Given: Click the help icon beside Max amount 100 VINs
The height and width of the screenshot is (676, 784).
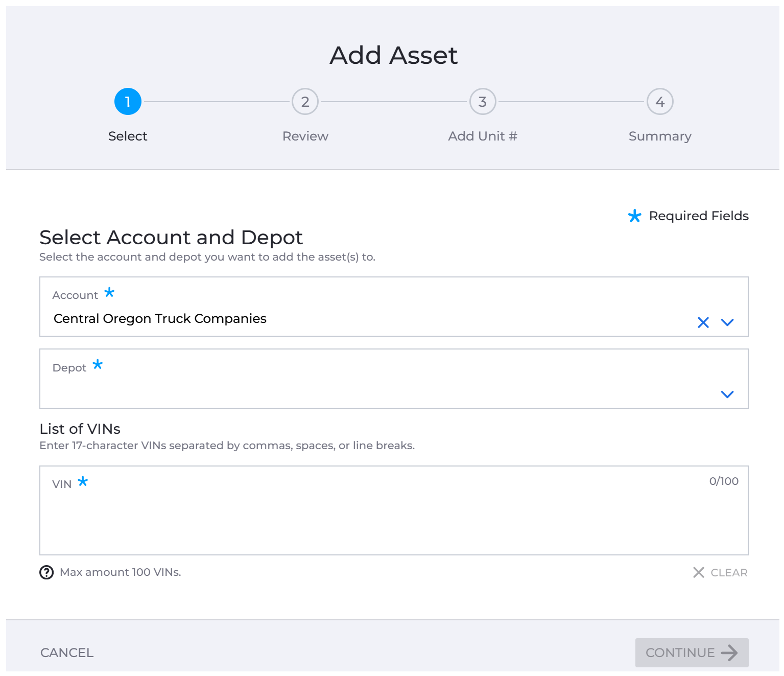Looking at the screenshot, I should click(46, 572).
